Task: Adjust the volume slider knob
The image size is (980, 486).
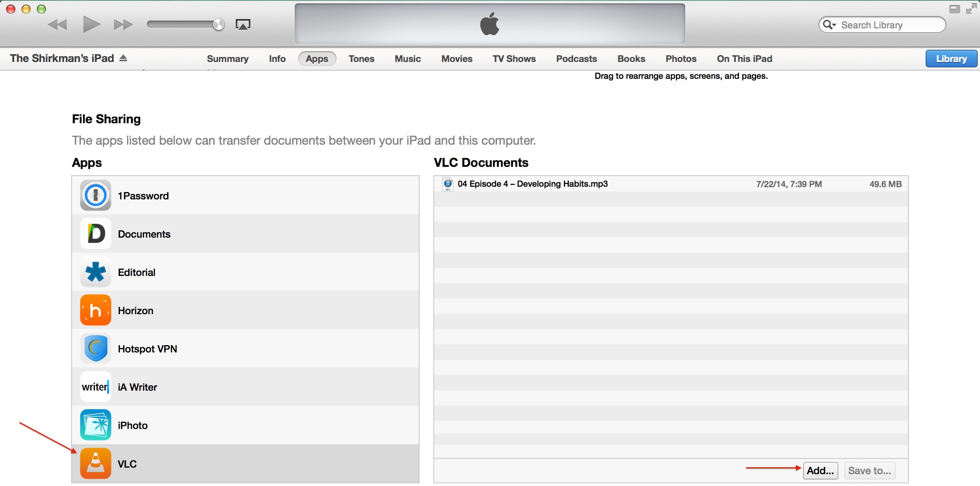Action: tap(219, 24)
